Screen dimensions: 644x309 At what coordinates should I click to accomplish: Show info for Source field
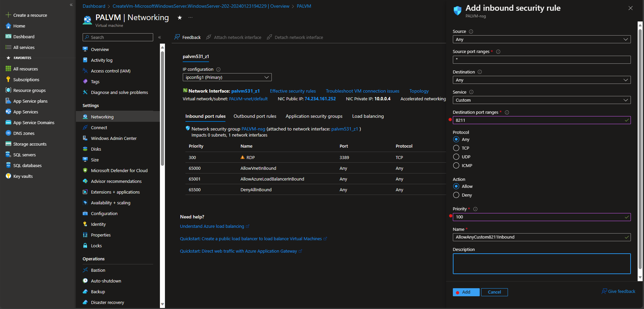coord(471,32)
